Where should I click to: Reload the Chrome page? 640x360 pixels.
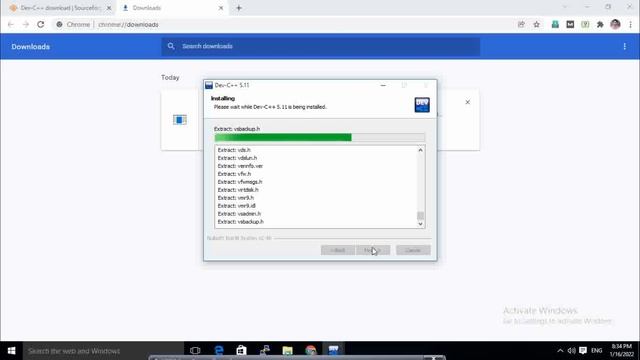point(40,24)
